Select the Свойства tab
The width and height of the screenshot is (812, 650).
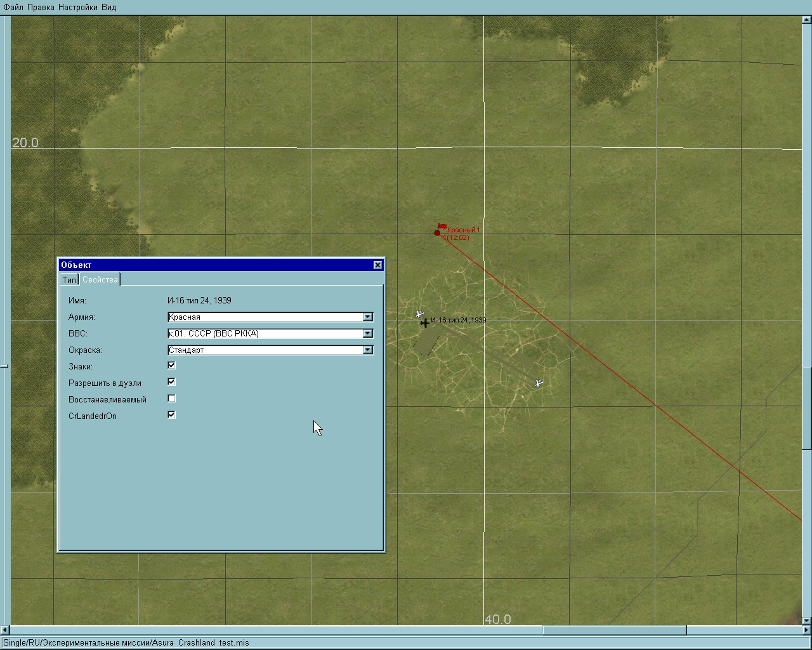click(100, 280)
